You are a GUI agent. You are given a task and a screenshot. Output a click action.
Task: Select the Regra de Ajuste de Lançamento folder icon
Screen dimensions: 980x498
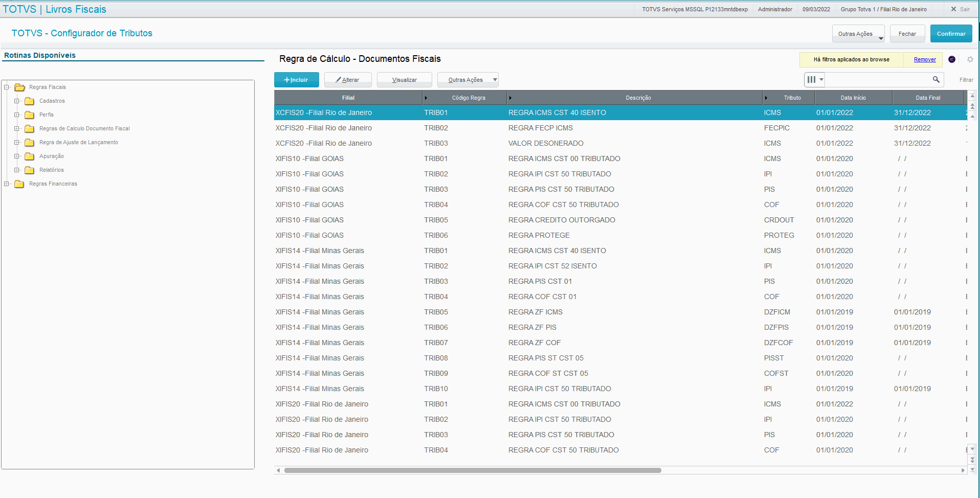pos(30,143)
